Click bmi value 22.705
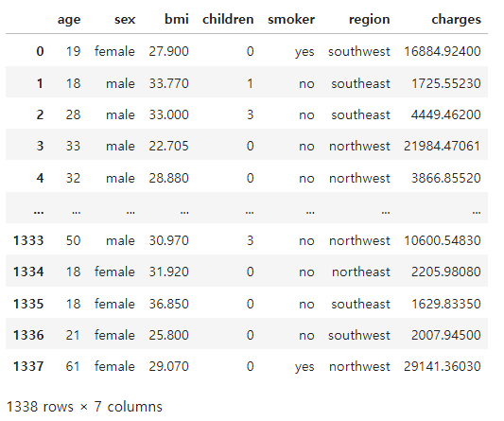Screen dimensions: 504x421 [x=168, y=146]
